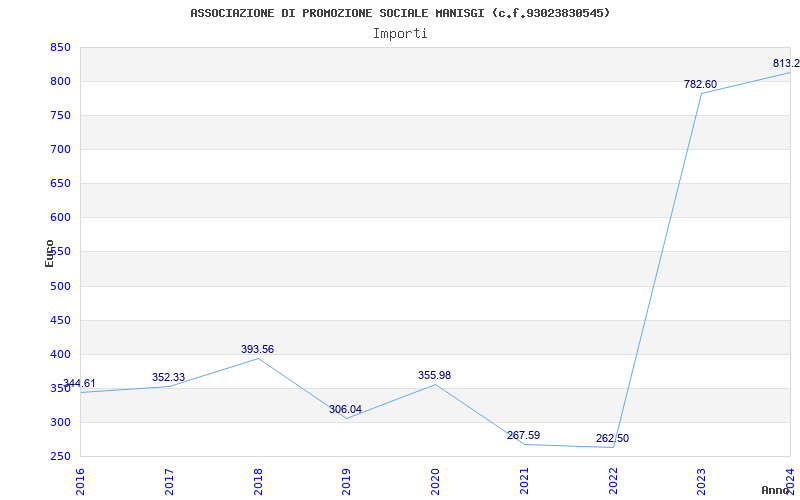Select the 262.50 data label

(x=612, y=439)
